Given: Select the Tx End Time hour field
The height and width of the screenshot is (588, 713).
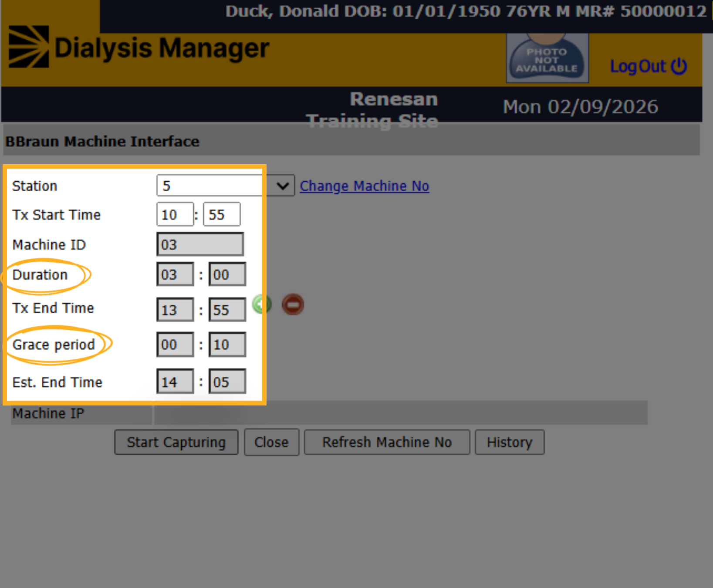Looking at the screenshot, I should click(x=175, y=309).
